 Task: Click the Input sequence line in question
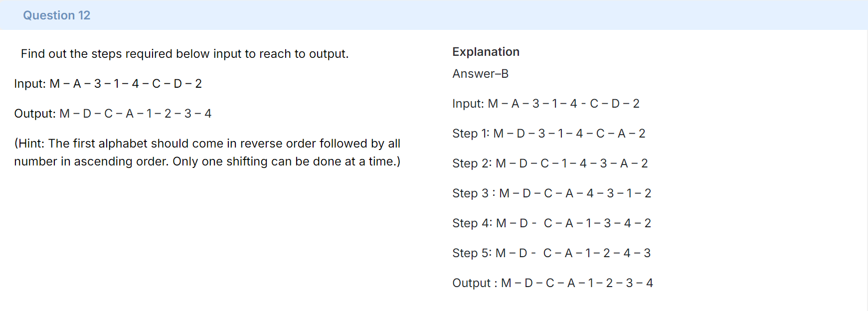(108, 84)
